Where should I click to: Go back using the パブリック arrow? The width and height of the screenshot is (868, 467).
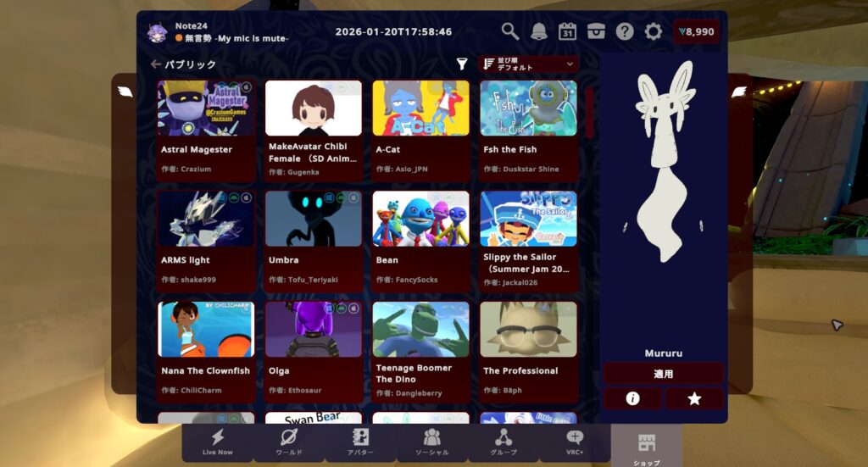(156, 64)
